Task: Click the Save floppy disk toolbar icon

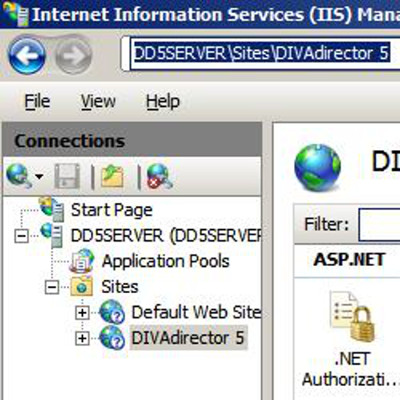Action: (67, 176)
